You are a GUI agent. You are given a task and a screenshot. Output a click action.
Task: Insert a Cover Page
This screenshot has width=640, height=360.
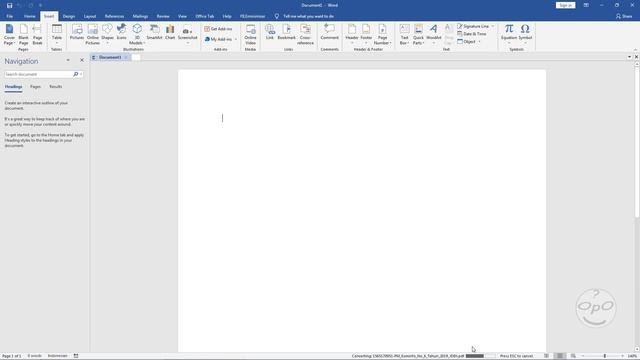pos(9,34)
